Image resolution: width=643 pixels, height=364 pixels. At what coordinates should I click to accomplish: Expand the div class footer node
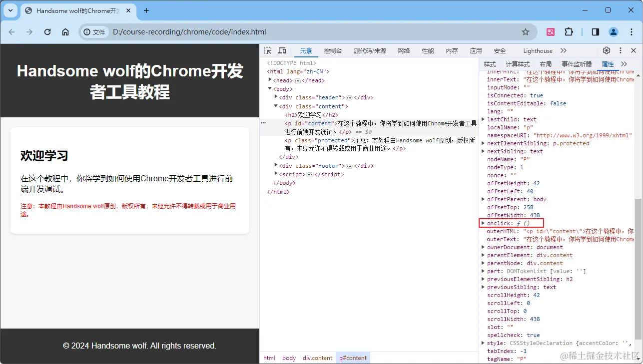(276, 165)
